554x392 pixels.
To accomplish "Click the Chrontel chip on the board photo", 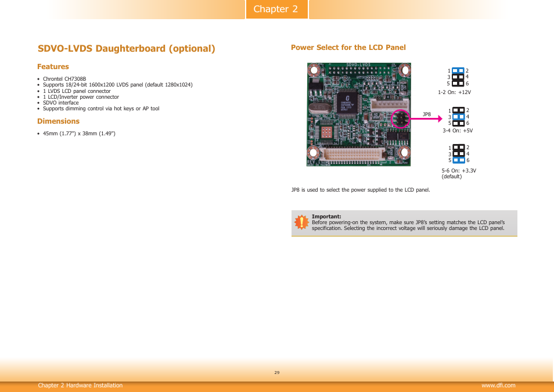I will tap(347, 103).
